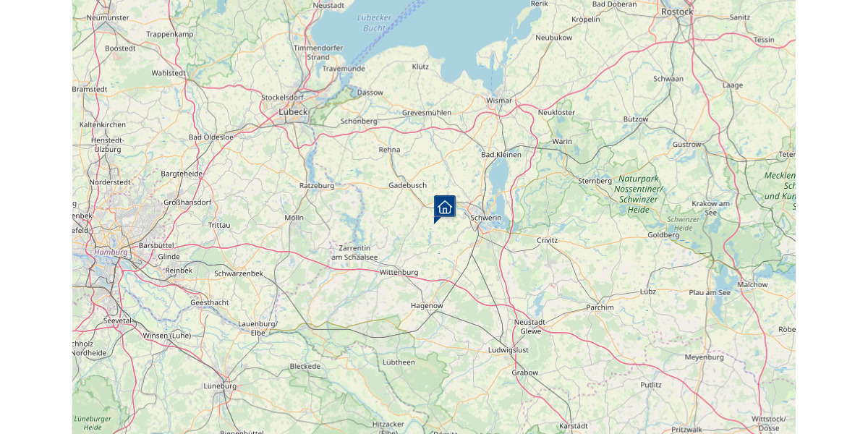
Task: Click the Wittenburg town label
Action: 399,273
